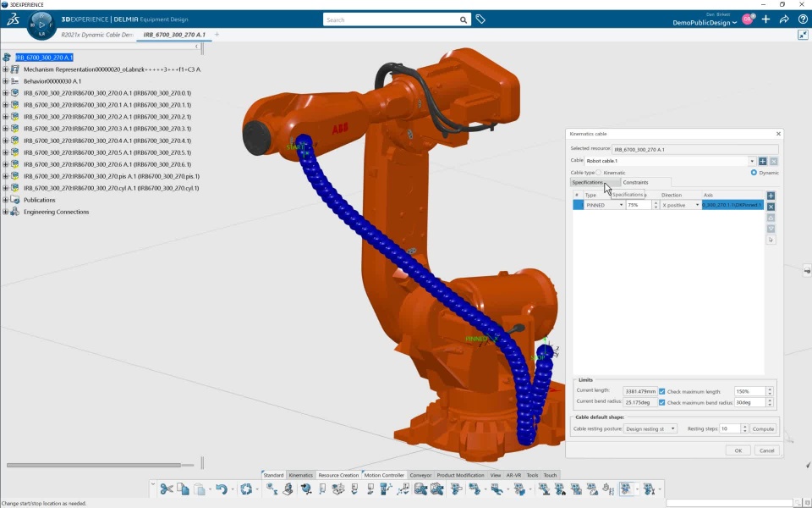
Task: Click the Search input field
Action: (392, 19)
